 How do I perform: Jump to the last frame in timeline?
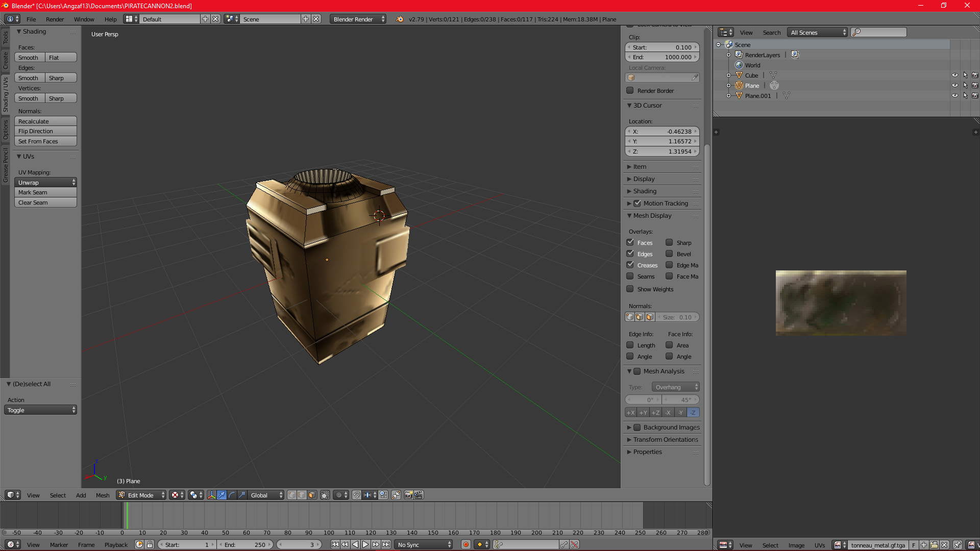point(386,544)
